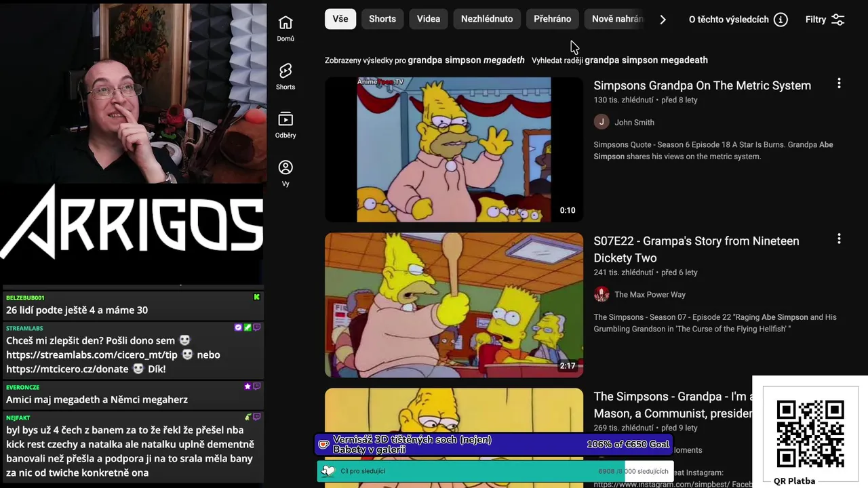
Task: Click The Max Power Way channel avatar
Action: point(601,294)
